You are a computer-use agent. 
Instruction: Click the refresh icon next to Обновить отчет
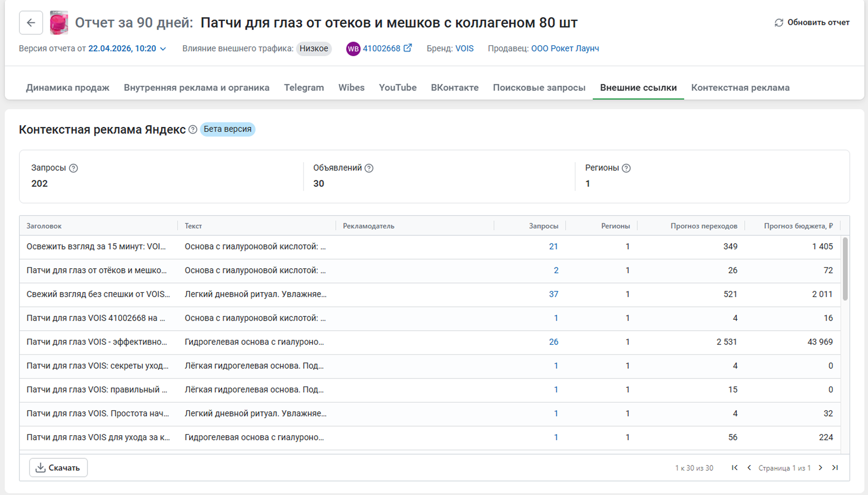coord(778,23)
